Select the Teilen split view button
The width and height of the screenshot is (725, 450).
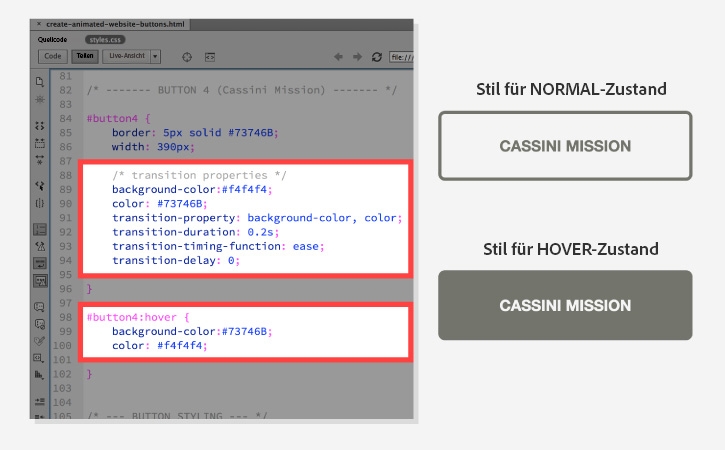[85, 56]
